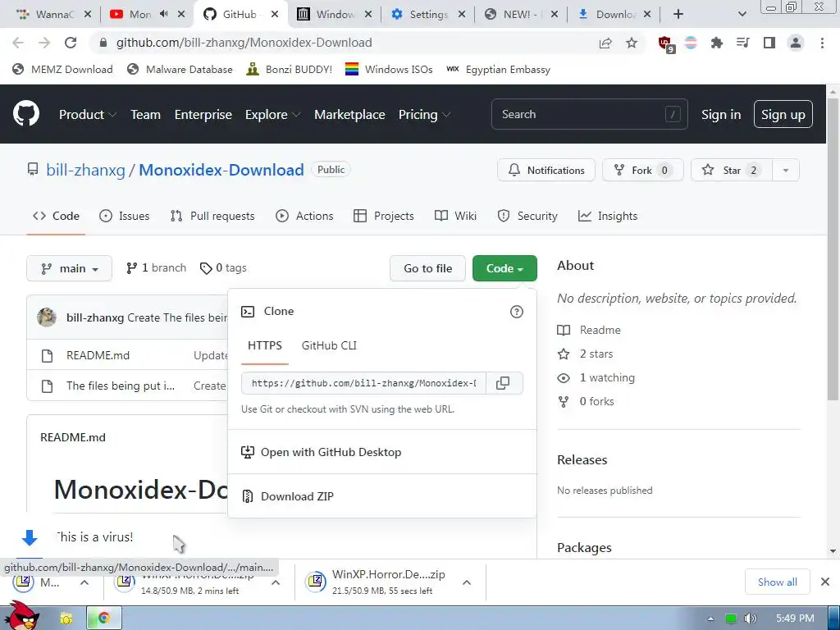Click the media control playlist icon

coord(742,43)
